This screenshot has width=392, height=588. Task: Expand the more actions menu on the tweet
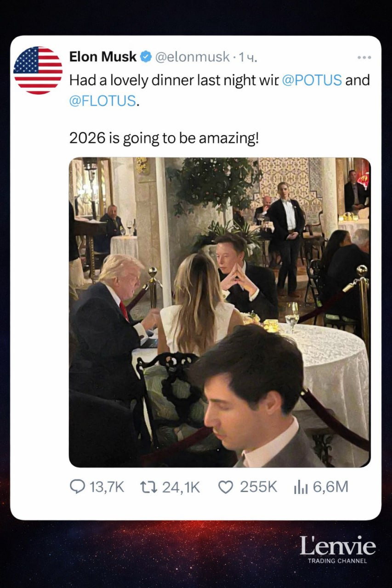click(x=364, y=57)
